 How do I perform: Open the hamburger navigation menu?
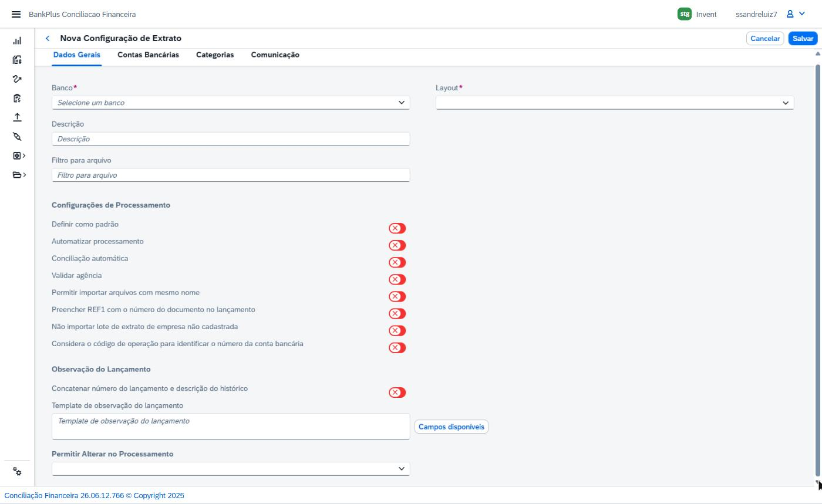click(16, 14)
